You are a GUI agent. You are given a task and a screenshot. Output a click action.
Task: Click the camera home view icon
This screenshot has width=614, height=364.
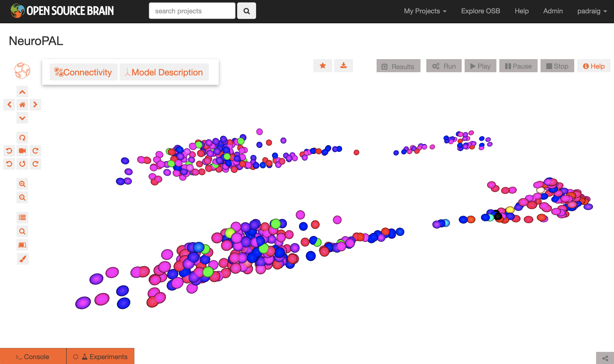click(x=22, y=105)
